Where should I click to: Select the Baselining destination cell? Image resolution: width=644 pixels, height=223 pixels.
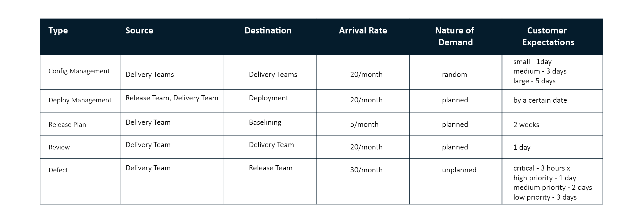click(265, 122)
